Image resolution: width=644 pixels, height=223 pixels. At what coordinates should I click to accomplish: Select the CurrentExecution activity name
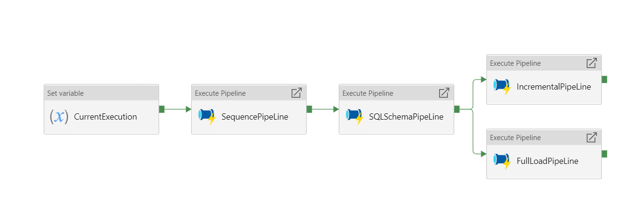105,117
